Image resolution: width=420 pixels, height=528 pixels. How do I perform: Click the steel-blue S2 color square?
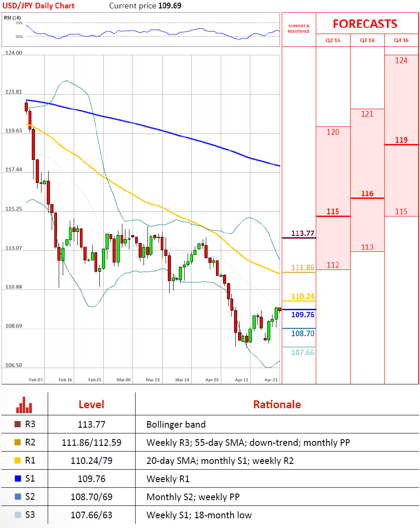[x=18, y=497]
